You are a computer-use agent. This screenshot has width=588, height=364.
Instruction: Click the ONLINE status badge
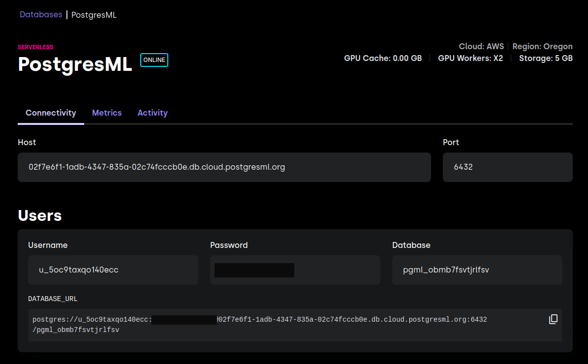154,60
